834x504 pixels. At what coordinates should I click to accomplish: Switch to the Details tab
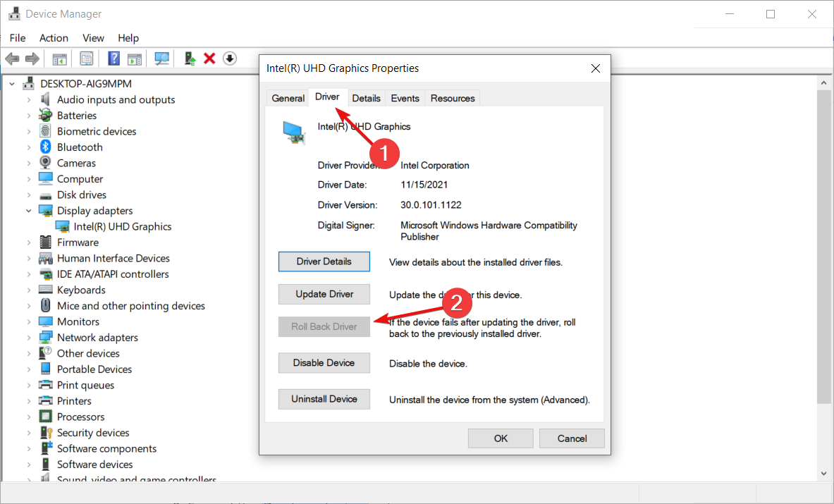point(367,99)
